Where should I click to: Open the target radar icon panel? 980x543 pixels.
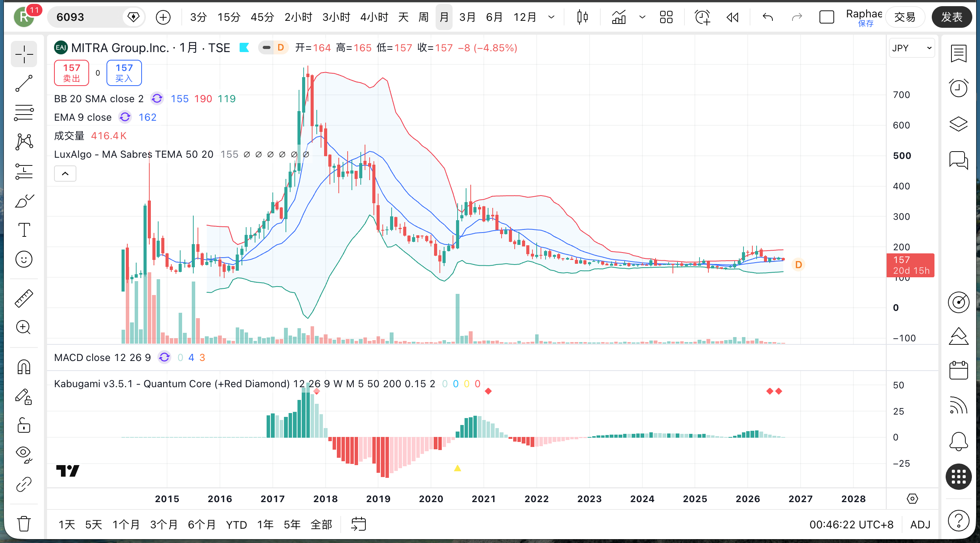click(x=958, y=302)
